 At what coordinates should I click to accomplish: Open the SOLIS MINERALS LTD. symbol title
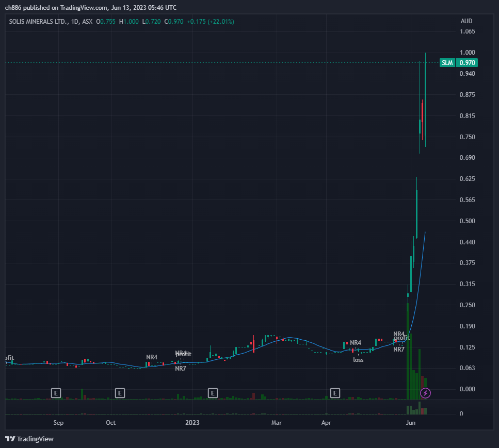pos(39,22)
